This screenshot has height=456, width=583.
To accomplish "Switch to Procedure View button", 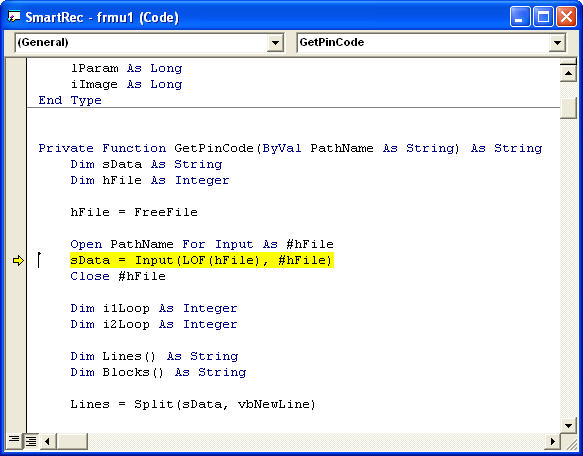I will pyautogui.click(x=14, y=441).
